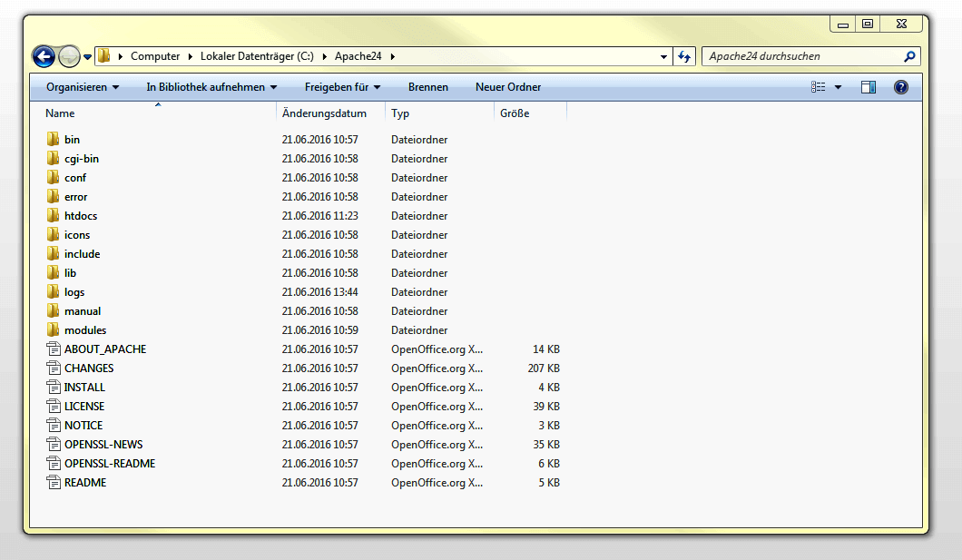This screenshot has width=962, height=560.
Task: Sort files by the Name column
Action: tap(60, 113)
